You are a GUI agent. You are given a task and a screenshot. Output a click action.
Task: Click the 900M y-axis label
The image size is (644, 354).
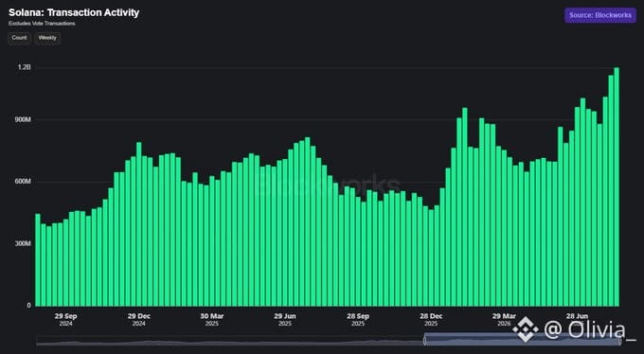click(x=24, y=119)
